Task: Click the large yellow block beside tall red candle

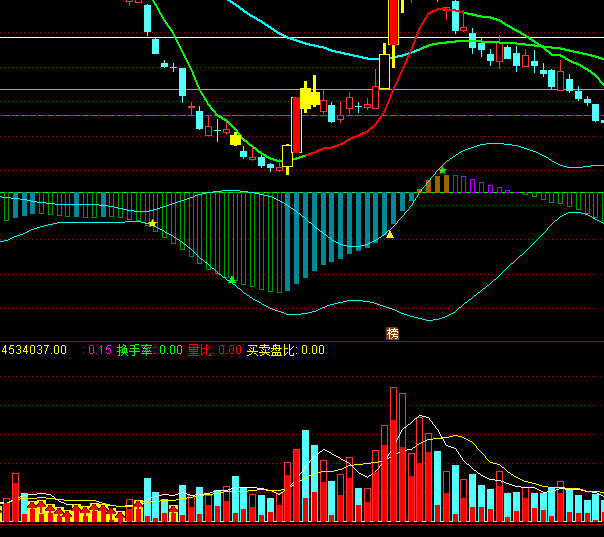Action: (310, 97)
